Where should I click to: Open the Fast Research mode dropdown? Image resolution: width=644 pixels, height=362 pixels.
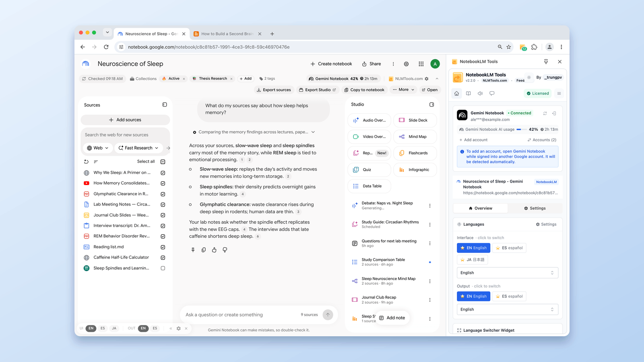(138, 148)
